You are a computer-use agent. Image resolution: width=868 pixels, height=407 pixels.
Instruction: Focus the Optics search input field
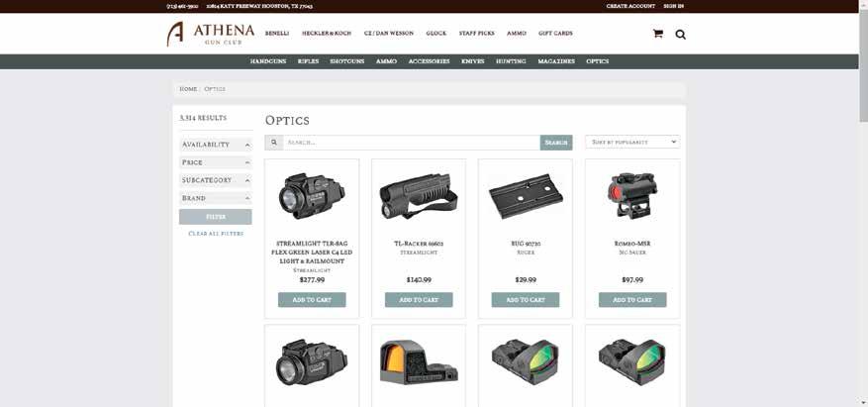pyautogui.click(x=412, y=143)
